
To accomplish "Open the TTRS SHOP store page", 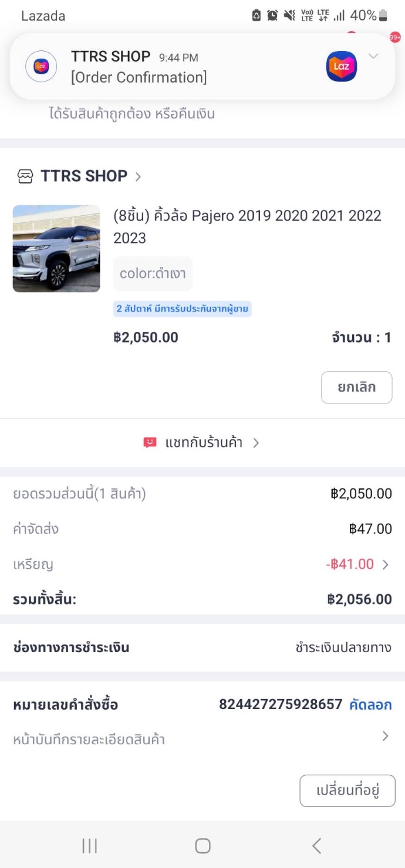I will pyautogui.click(x=84, y=176).
